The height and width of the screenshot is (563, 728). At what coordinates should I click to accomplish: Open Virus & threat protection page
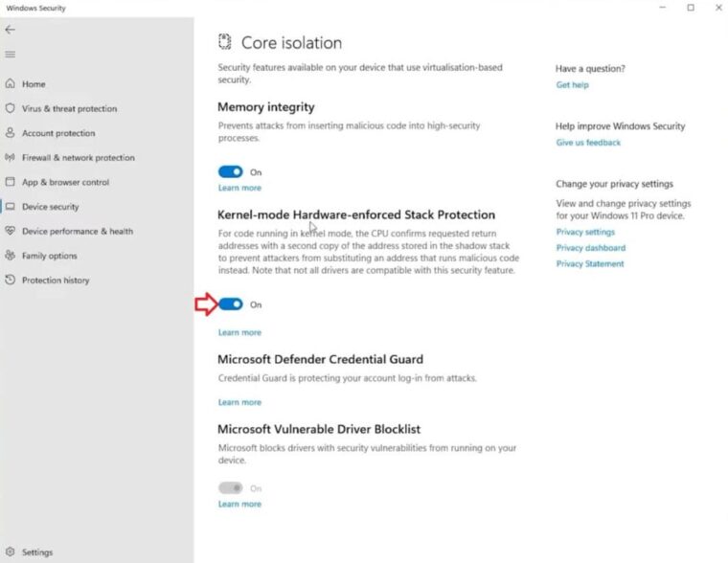tap(70, 108)
